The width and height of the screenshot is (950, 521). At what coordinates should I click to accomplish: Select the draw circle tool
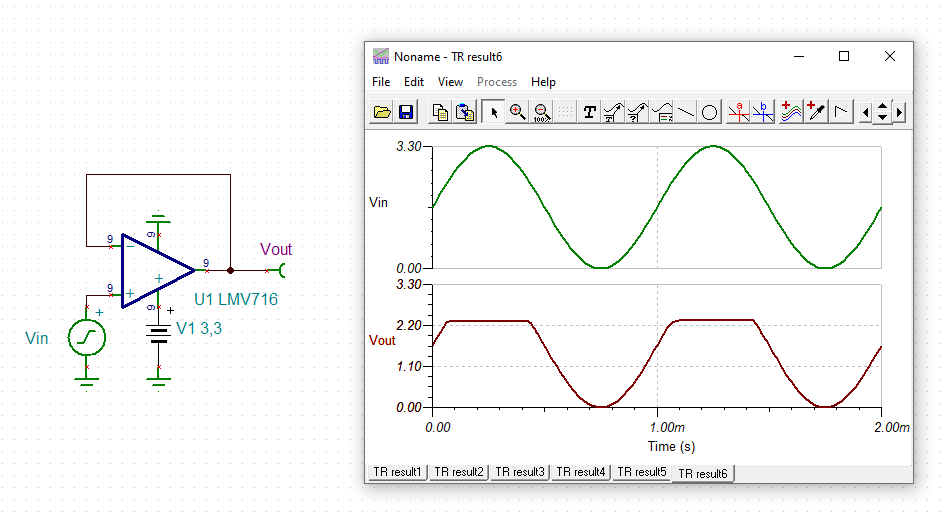pos(709,112)
